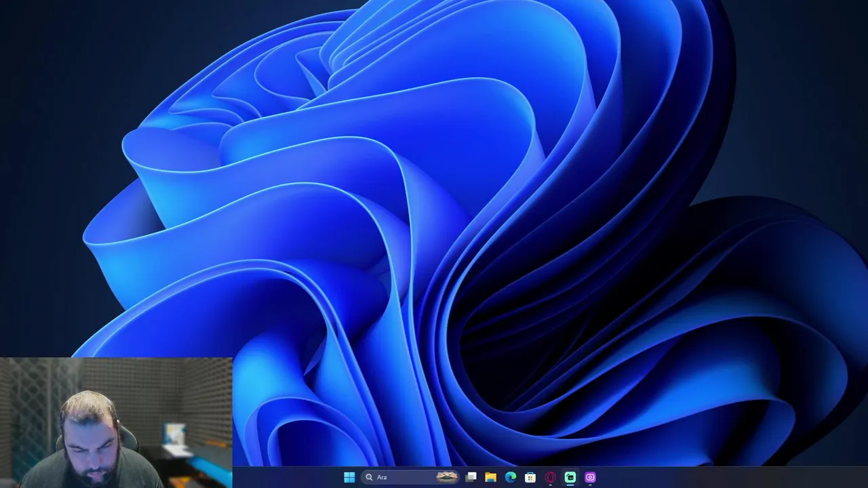Open Microsoft Store from taskbar
The width and height of the screenshot is (868, 488).
[x=530, y=477]
